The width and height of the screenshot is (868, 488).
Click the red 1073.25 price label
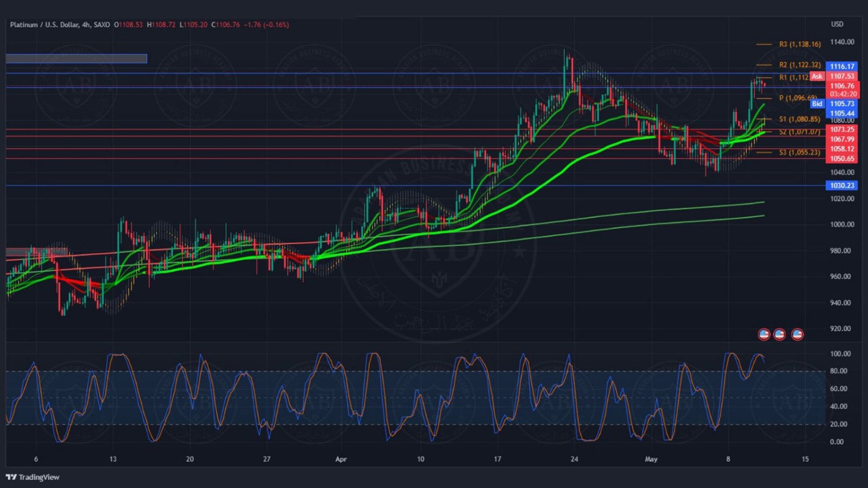[842, 130]
